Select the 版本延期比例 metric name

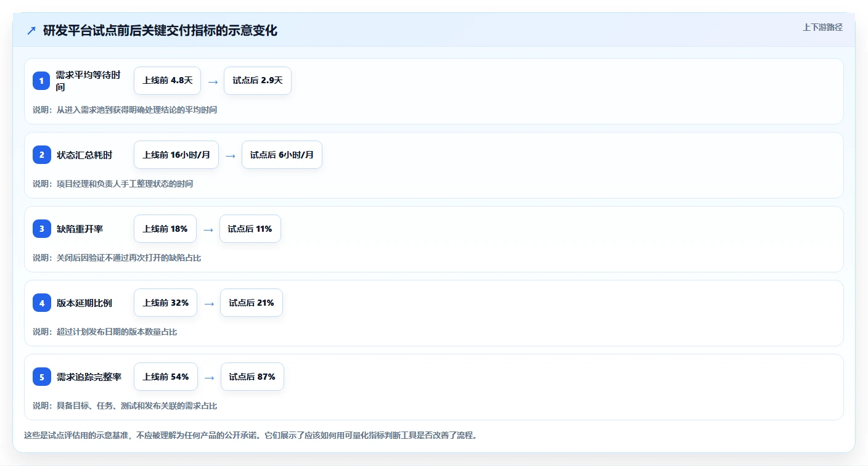click(84, 303)
